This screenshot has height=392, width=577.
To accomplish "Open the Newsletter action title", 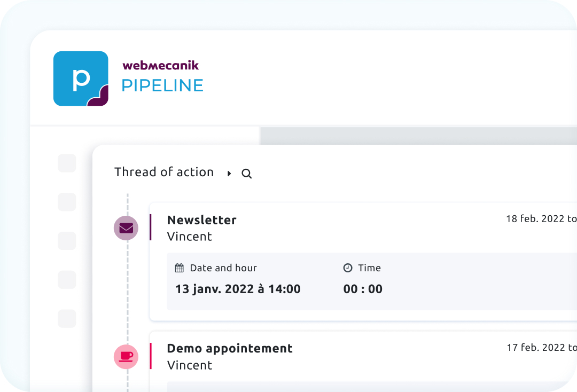I will (201, 220).
